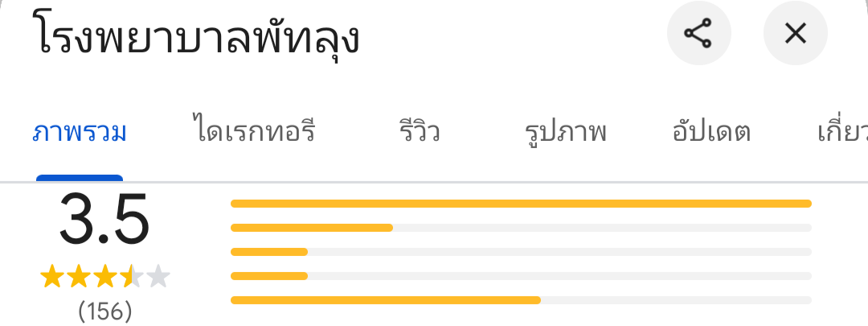
Task: Click the share icon
Action: (698, 33)
